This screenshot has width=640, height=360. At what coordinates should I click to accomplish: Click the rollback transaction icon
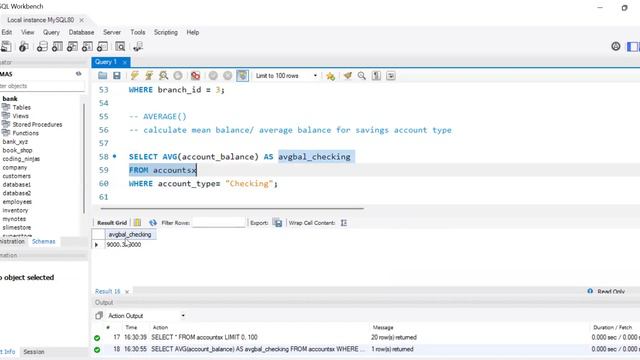pyautogui.click(x=228, y=76)
